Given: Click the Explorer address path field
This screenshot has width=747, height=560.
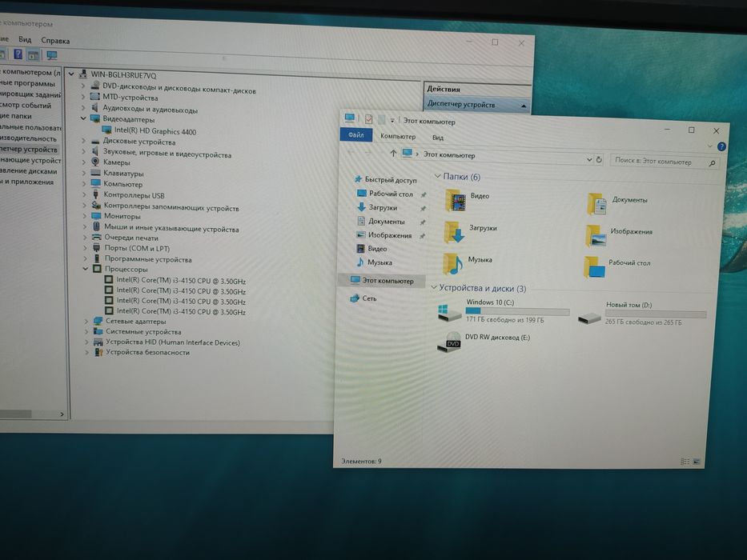Looking at the screenshot, I should 496,156.
